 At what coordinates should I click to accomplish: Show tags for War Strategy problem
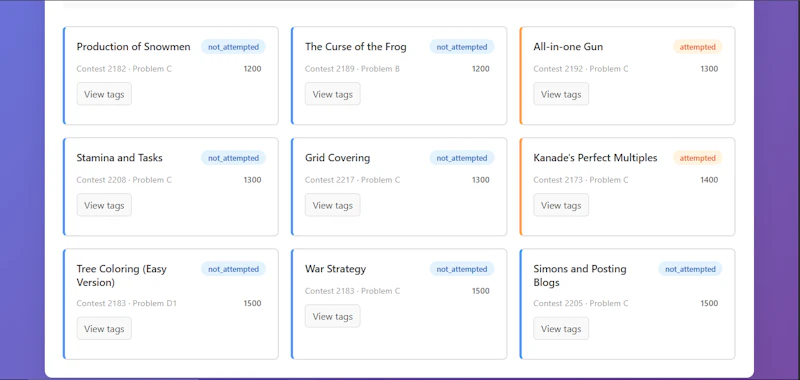tap(333, 316)
